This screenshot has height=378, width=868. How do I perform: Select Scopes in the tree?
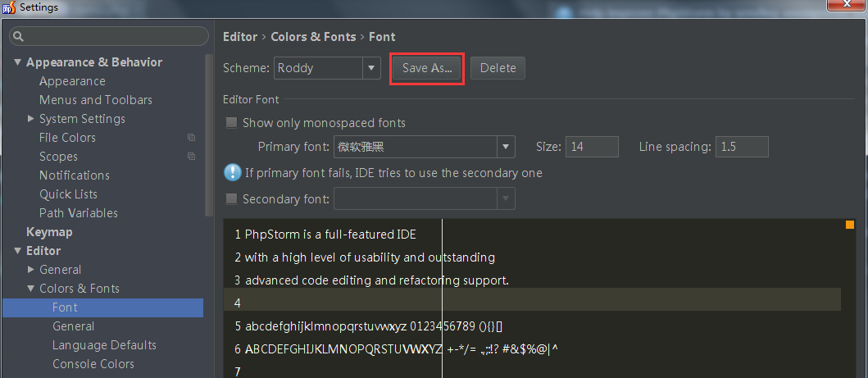[58, 157]
